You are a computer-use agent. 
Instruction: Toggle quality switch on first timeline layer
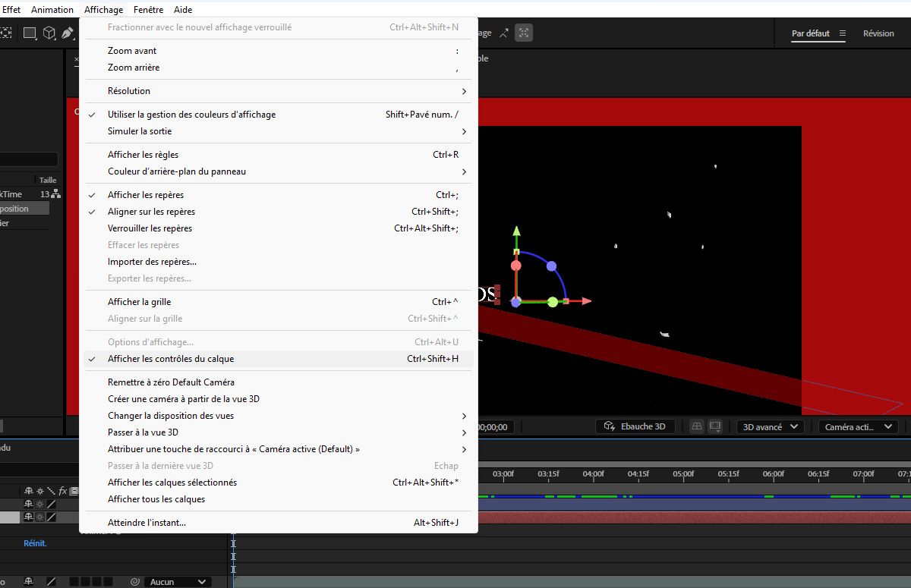(51, 504)
